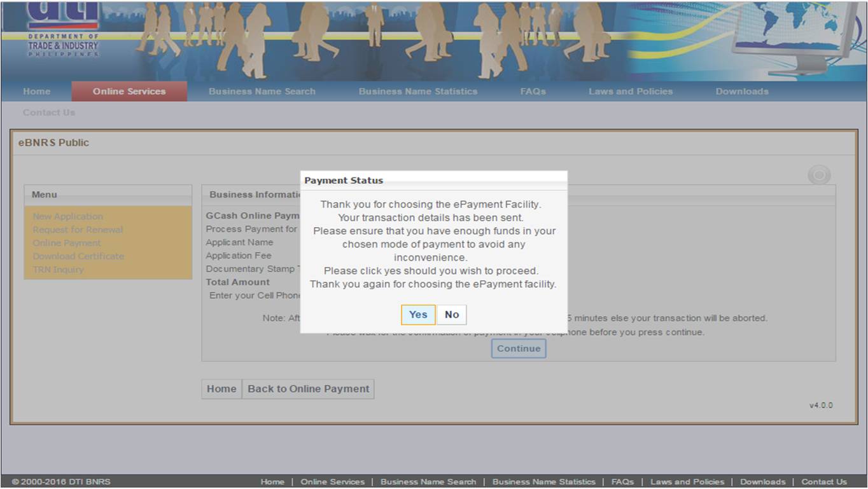This screenshot has width=868, height=489.
Task: Select New Application in the Menu panel
Action: click(67, 216)
